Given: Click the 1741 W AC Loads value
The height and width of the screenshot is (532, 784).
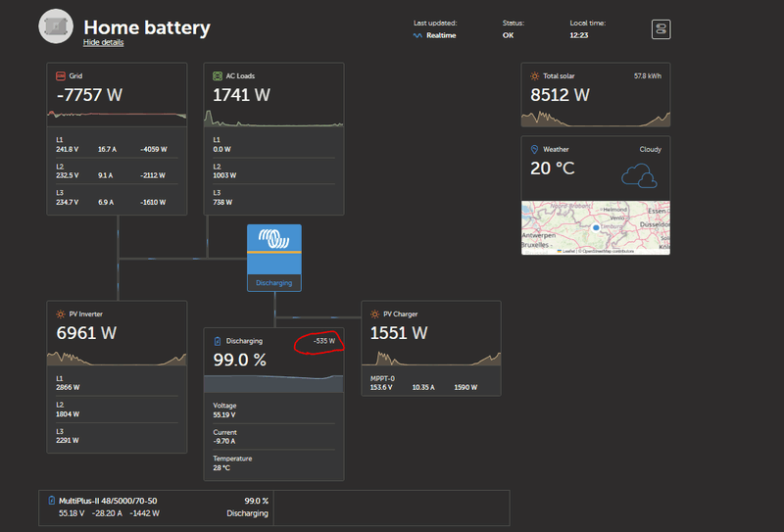Looking at the screenshot, I should coord(241,95).
